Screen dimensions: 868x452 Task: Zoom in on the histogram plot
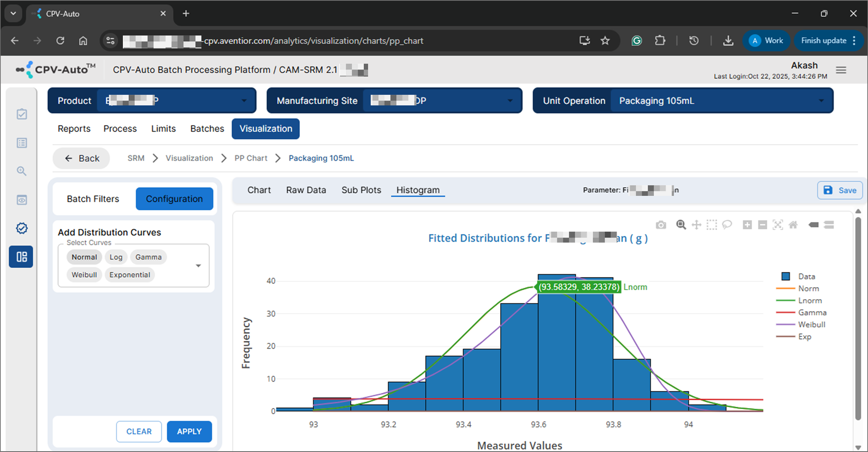(747, 225)
